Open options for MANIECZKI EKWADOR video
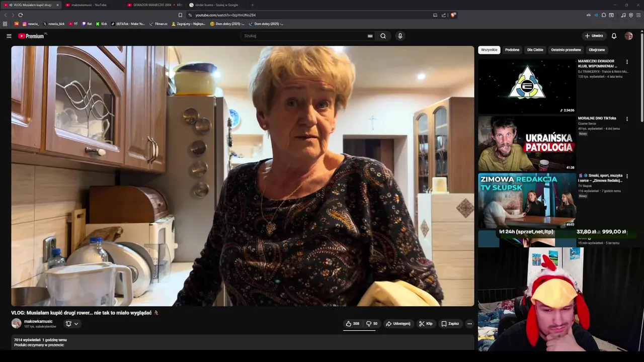 click(x=627, y=62)
